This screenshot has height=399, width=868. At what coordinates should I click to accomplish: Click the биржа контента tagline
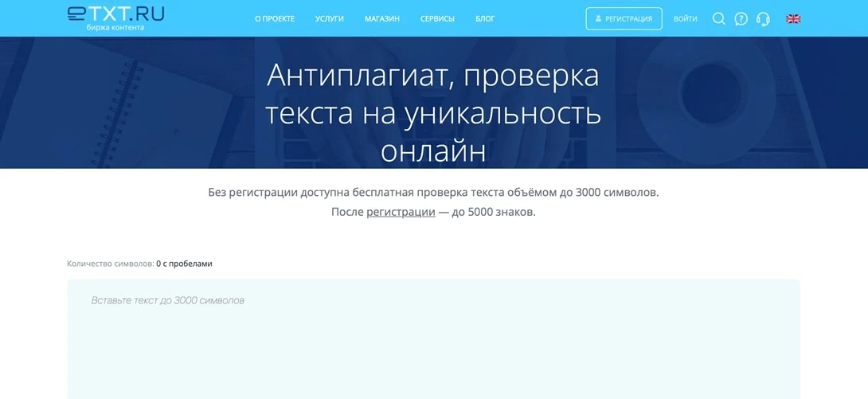115,28
